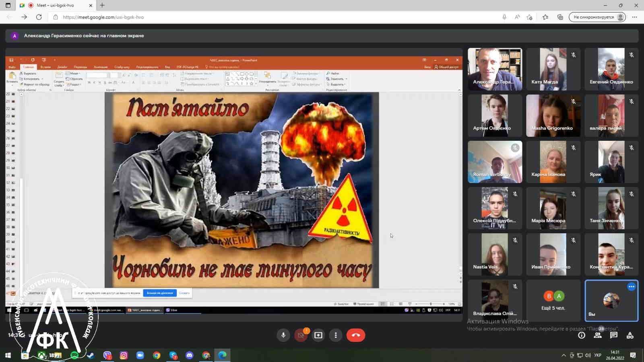This screenshot has width=644, height=362.
Task: Click Nastia Veis's video tile
Action: (x=495, y=254)
